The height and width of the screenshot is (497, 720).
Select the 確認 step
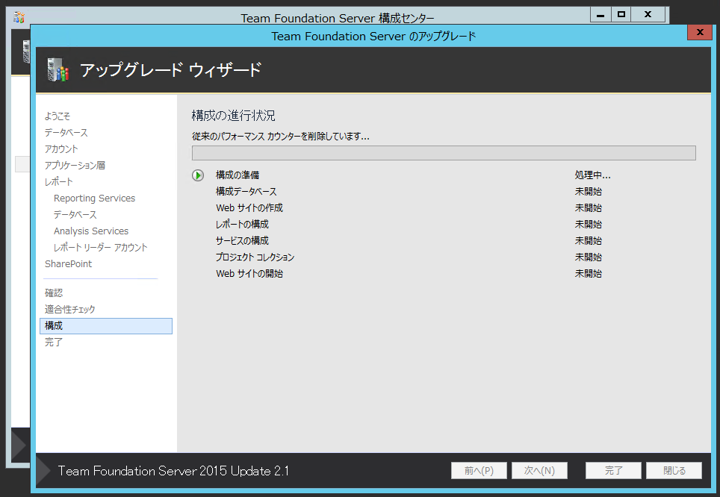pos(54,293)
